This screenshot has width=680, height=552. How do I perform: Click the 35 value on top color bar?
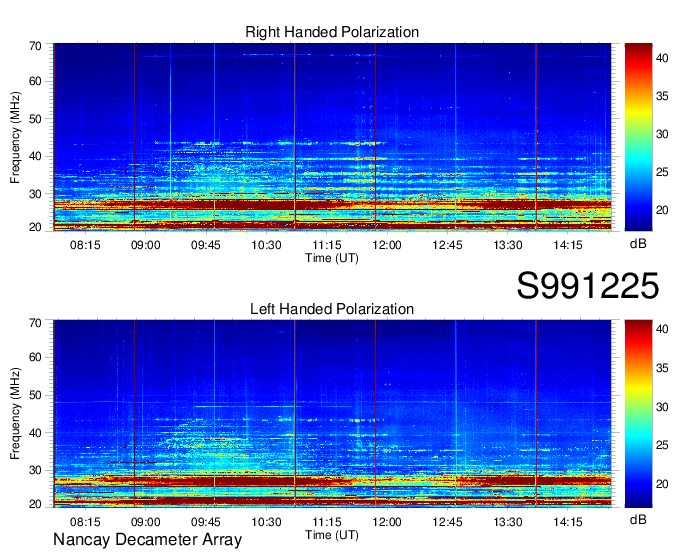pos(662,96)
